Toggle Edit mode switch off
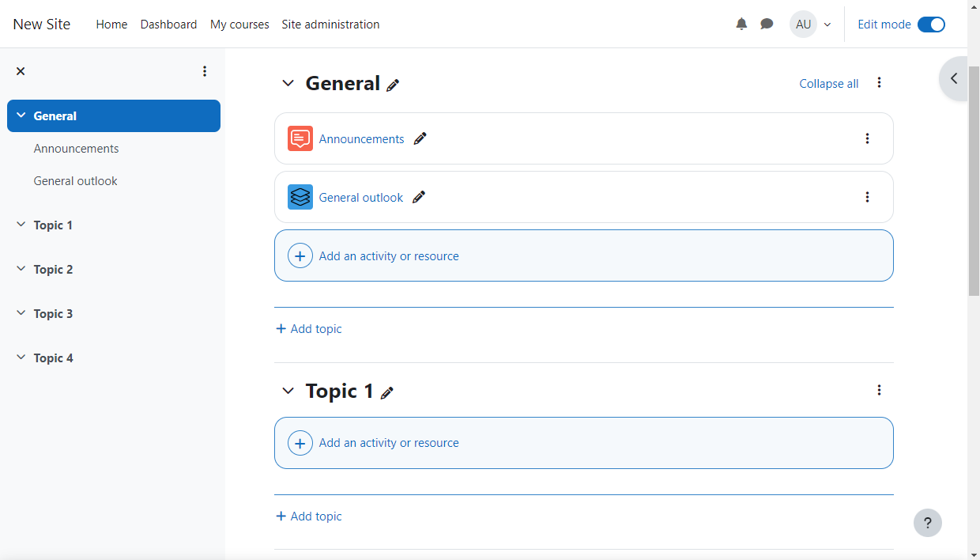 click(x=931, y=25)
